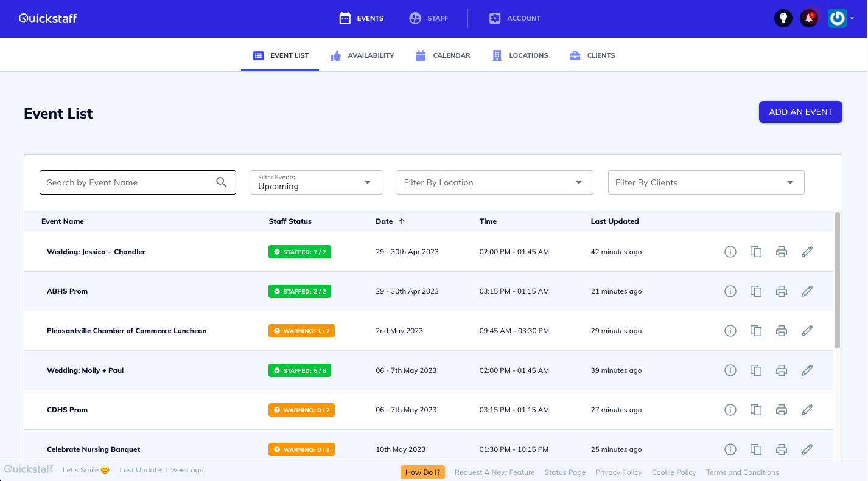Click the How Do I? button

(x=422, y=472)
